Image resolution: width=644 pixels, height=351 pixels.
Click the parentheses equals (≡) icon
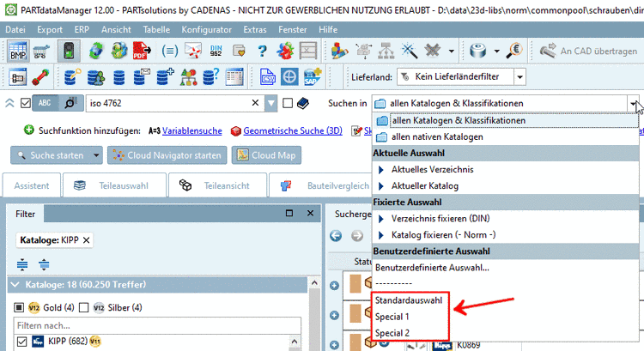[x=169, y=51]
